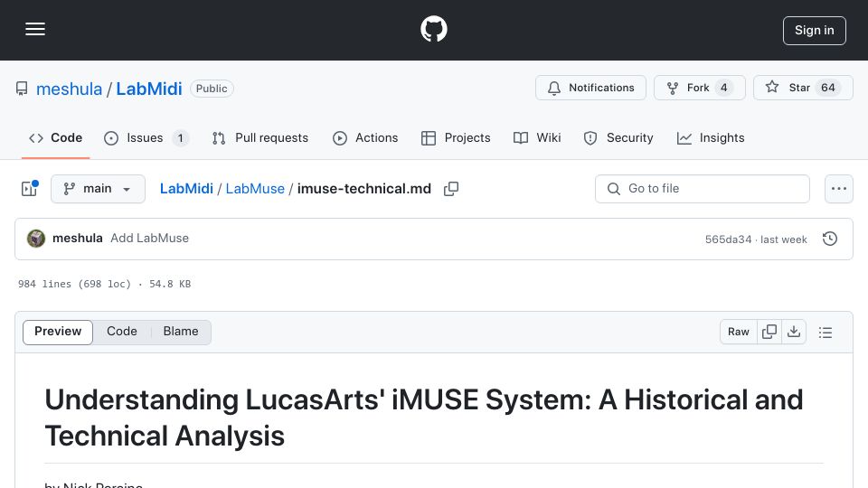Go to GitHub homepage via Octocat logo

pyautogui.click(x=433, y=29)
